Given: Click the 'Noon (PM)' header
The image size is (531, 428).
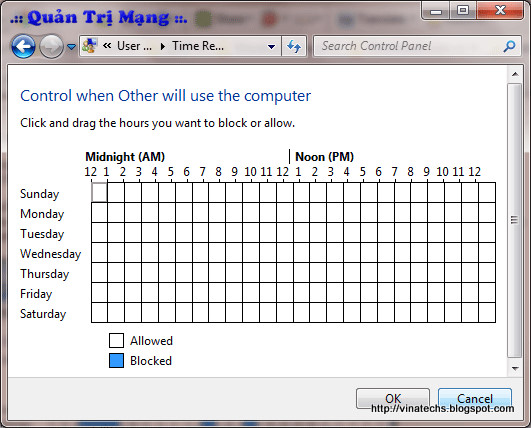Looking at the screenshot, I should pos(324,157).
